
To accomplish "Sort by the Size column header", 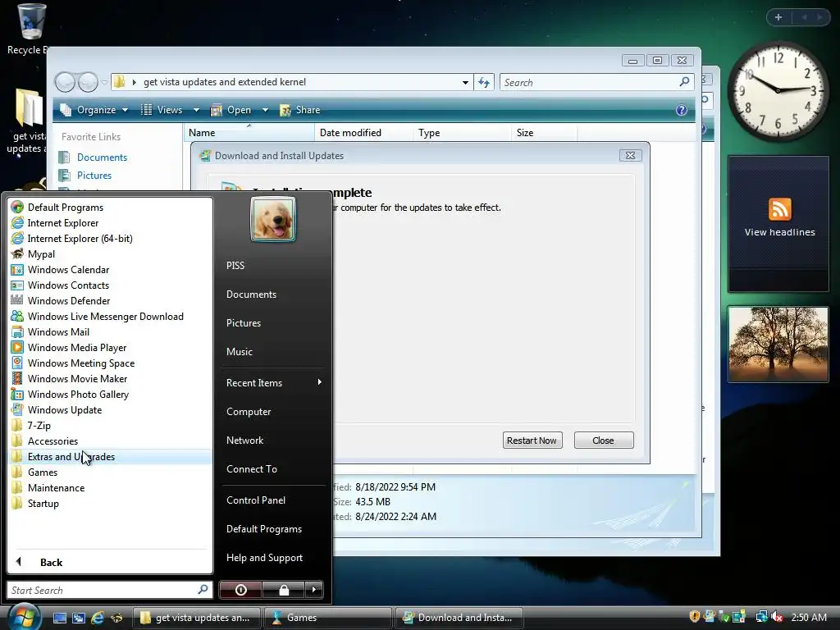I will click(x=545, y=132).
